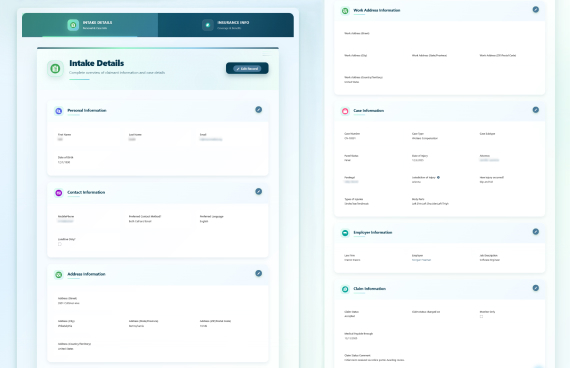This screenshot has height=368, width=570.
Task: Click the Preferred Contact Method value
Action: coord(140,221)
